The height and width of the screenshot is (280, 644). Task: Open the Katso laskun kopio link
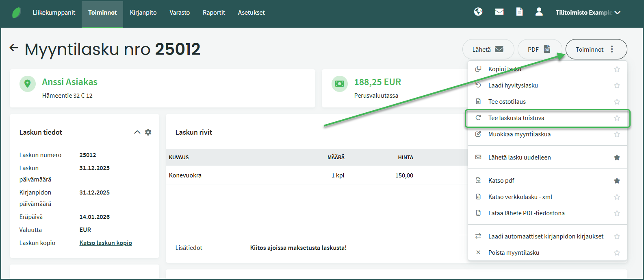106,243
